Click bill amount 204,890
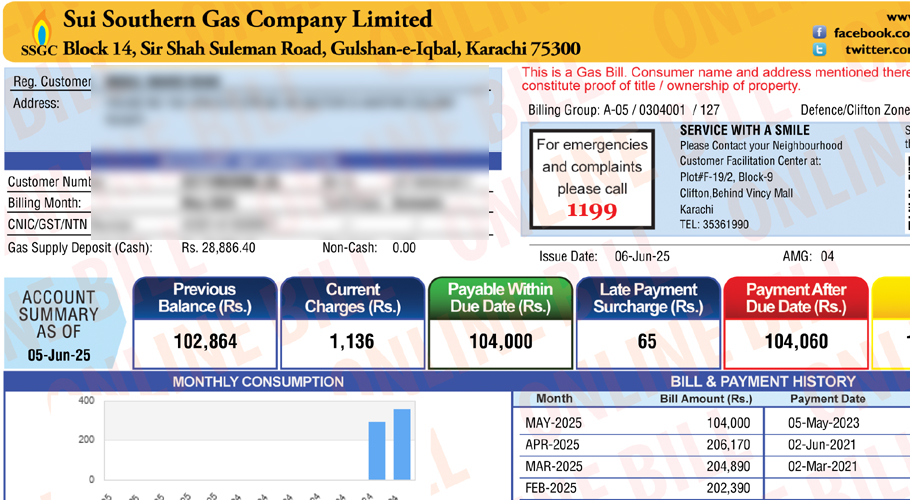This screenshot has height=500, width=910. click(x=728, y=466)
